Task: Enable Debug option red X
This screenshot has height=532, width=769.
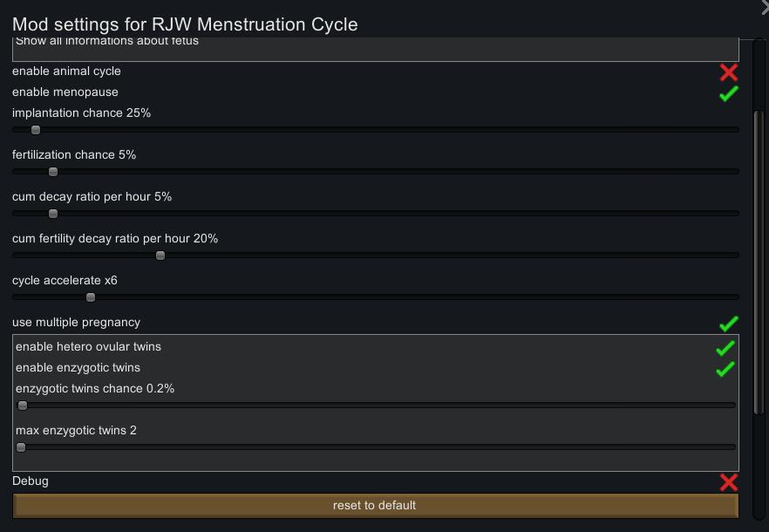Action: click(x=729, y=482)
